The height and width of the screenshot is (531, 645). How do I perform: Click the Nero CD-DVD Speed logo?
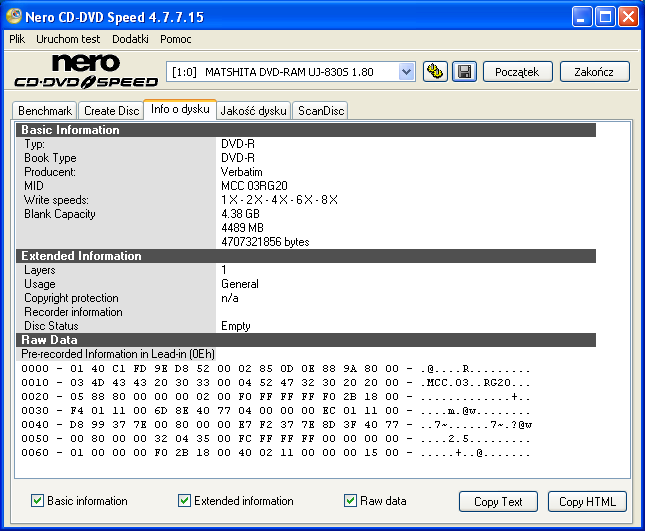(x=86, y=71)
